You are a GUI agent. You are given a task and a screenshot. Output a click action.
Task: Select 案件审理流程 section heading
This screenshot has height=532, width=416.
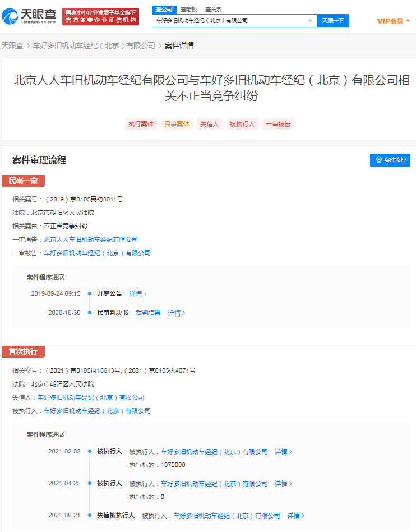(39, 160)
